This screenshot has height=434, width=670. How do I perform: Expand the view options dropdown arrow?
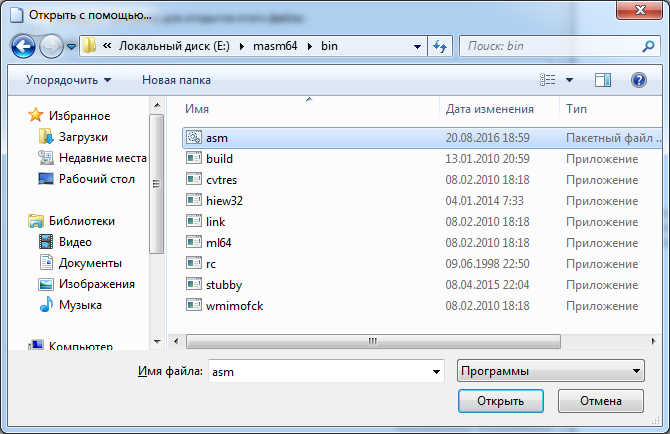(570, 80)
